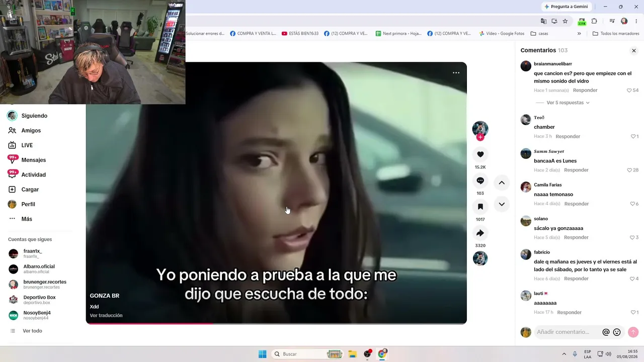Reply to braianmanuelibarr's comment
The width and height of the screenshot is (644, 362).
pos(585,90)
